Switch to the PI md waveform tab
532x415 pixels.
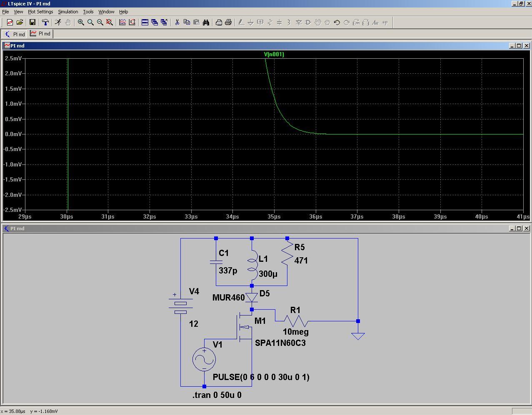point(40,34)
